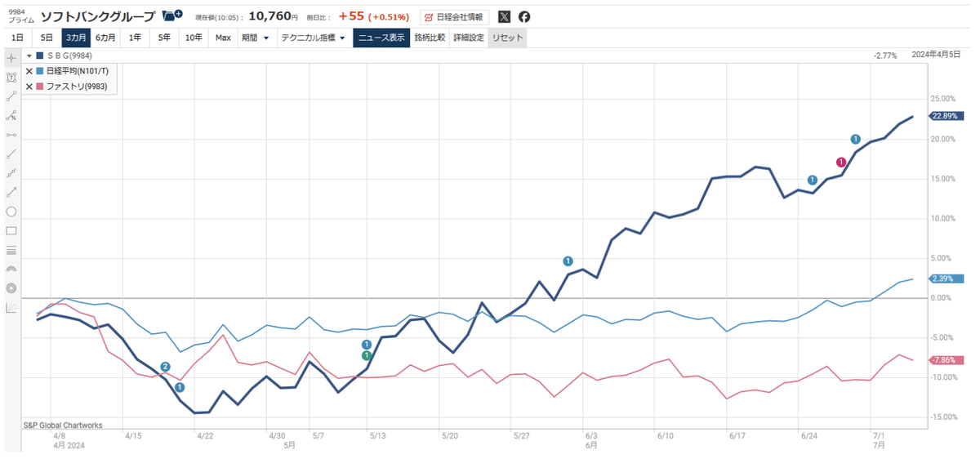
Task: Open 日経会社情報 link
Action: [454, 16]
